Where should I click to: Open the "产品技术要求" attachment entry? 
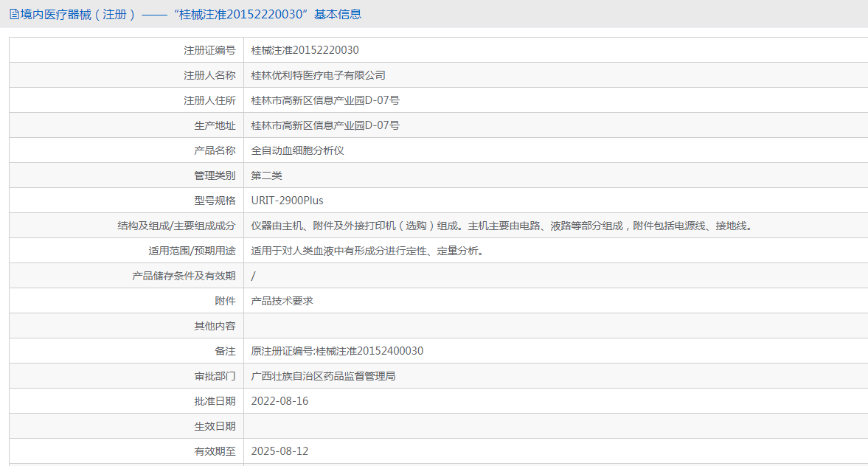282,301
